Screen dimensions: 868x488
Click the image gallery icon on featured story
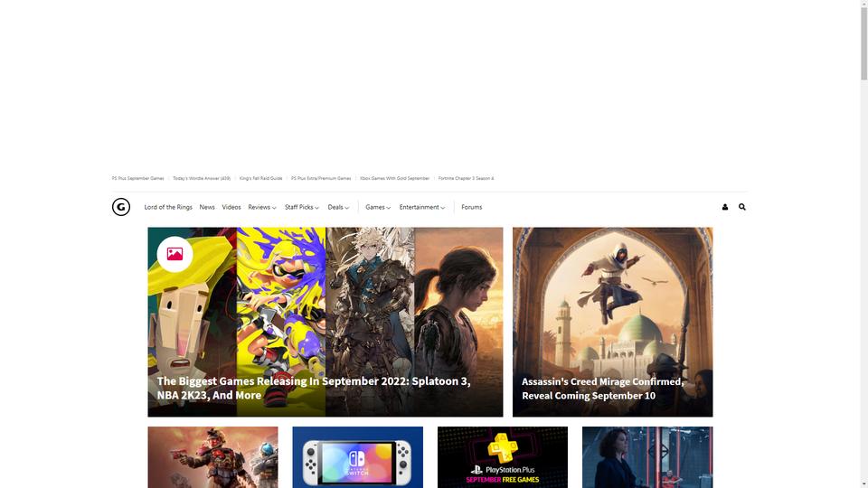point(175,254)
